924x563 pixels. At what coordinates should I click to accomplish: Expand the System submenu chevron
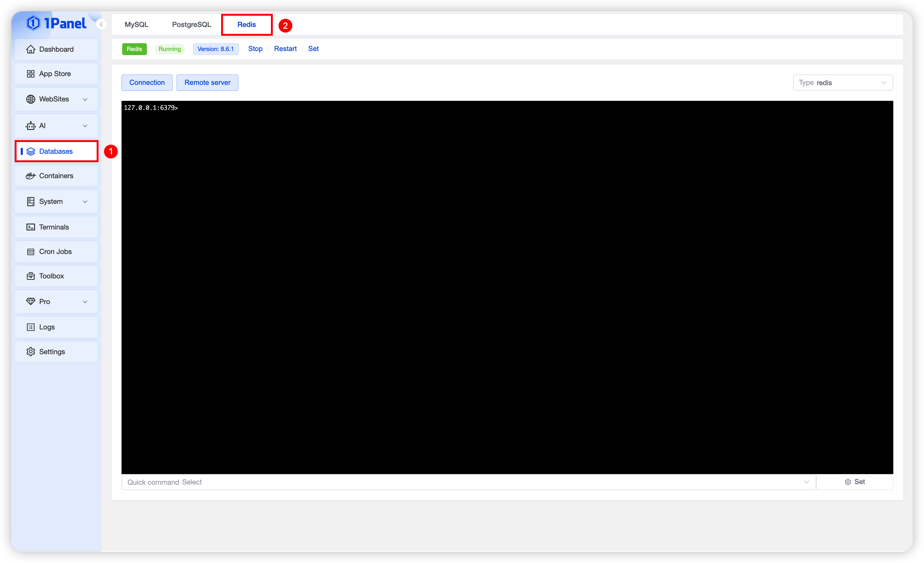click(x=85, y=202)
